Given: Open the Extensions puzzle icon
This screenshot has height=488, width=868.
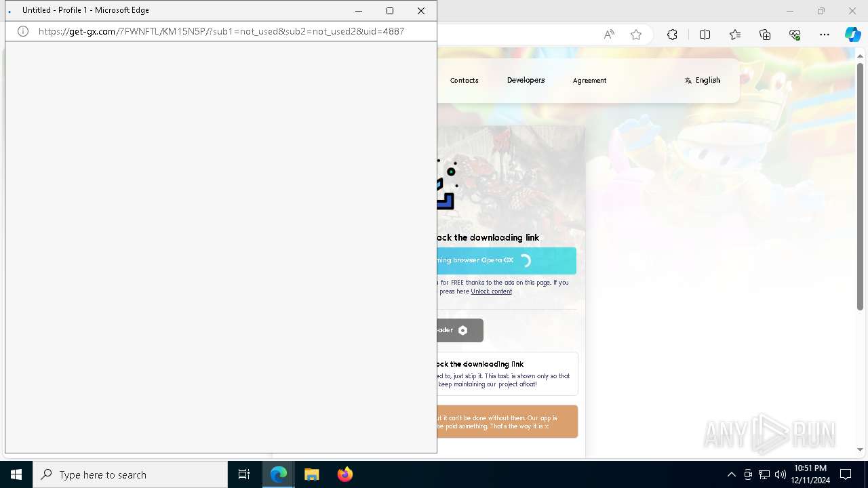Looking at the screenshot, I should coord(672,35).
